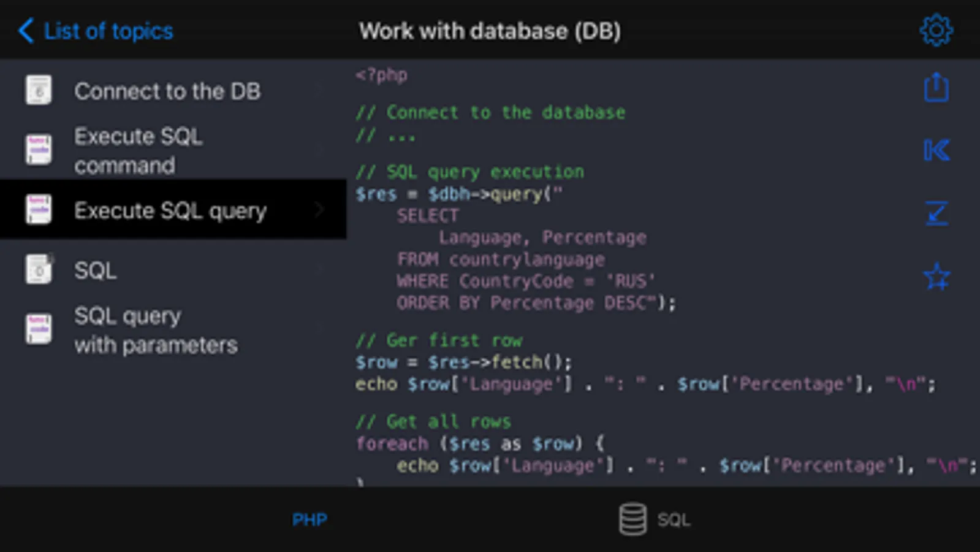
Task: Click the foreach ($res as $row) line
Action: point(480,443)
